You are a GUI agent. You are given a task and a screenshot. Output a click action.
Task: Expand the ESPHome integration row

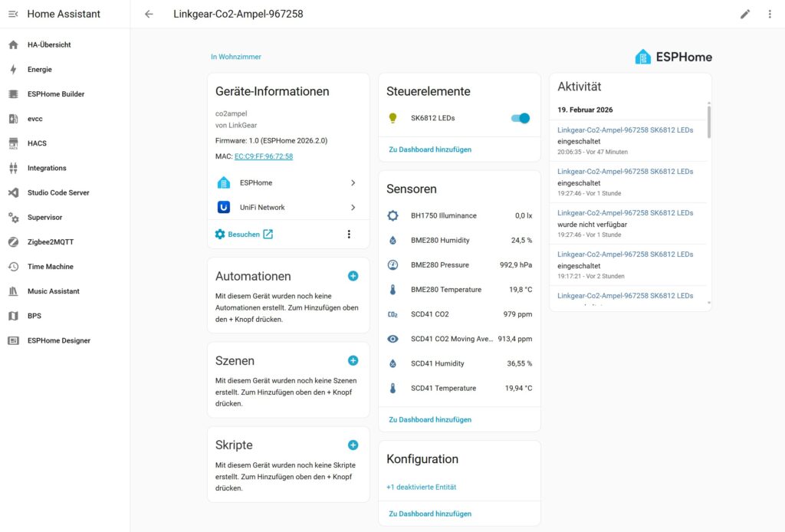pyautogui.click(x=287, y=182)
